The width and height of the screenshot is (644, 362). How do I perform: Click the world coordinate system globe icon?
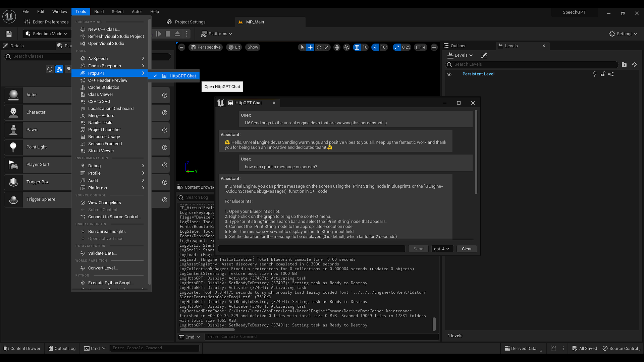click(x=337, y=47)
